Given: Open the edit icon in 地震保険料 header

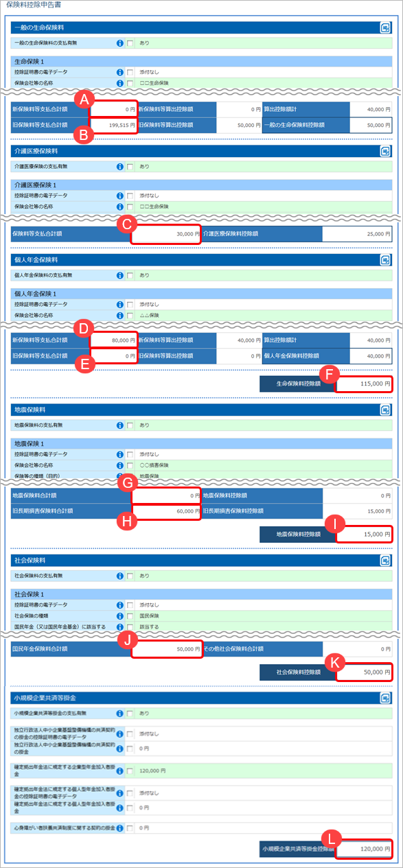Looking at the screenshot, I should coord(385,410).
